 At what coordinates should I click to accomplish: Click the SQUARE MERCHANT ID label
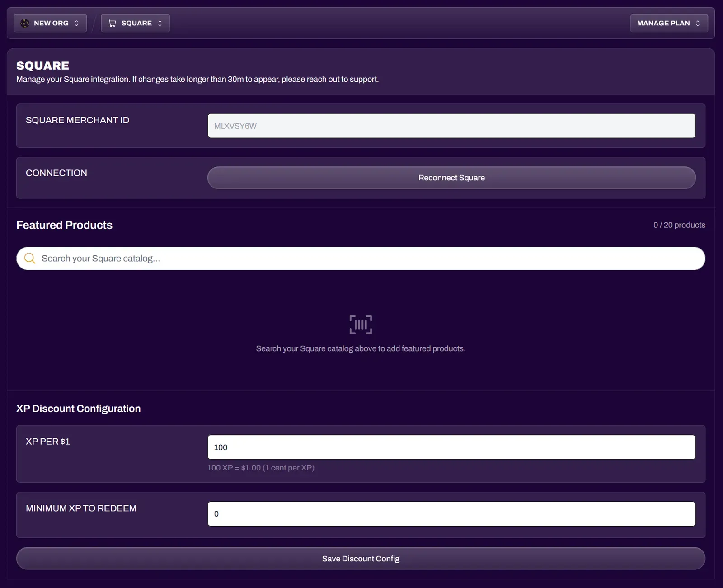coord(77,120)
